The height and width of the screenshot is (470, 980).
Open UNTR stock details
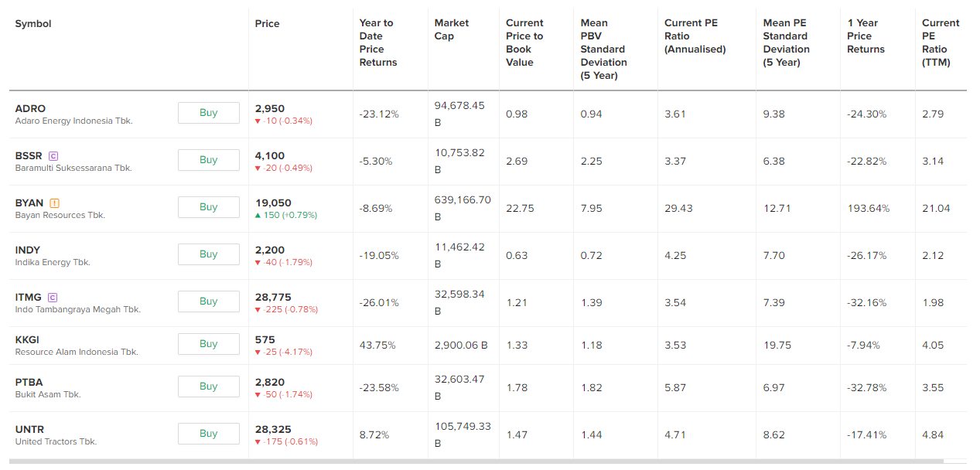click(x=29, y=430)
